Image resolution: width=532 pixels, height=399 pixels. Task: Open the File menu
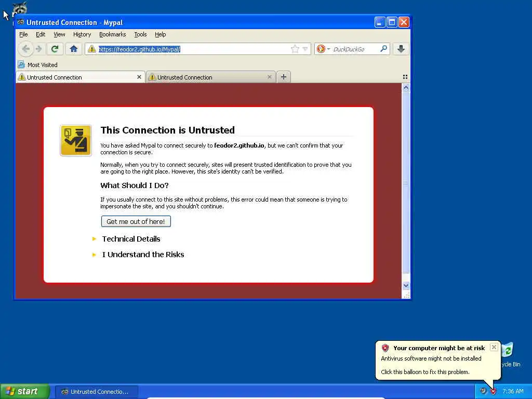pos(23,34)
